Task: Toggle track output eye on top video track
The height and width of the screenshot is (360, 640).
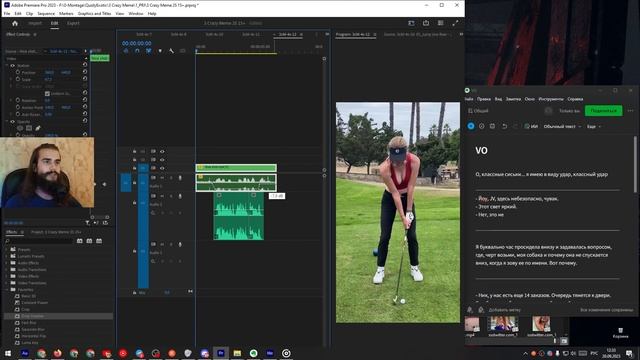Action: [x=162, y=151]
